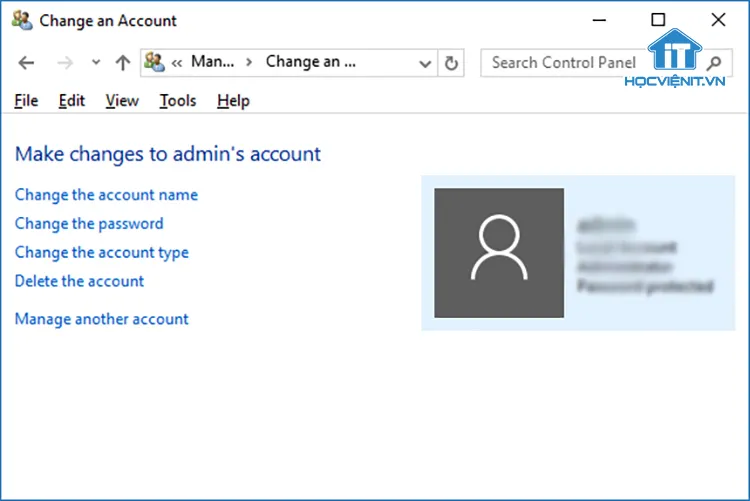
Task: Open Change the account type
Action: click(x=101, y=253)
